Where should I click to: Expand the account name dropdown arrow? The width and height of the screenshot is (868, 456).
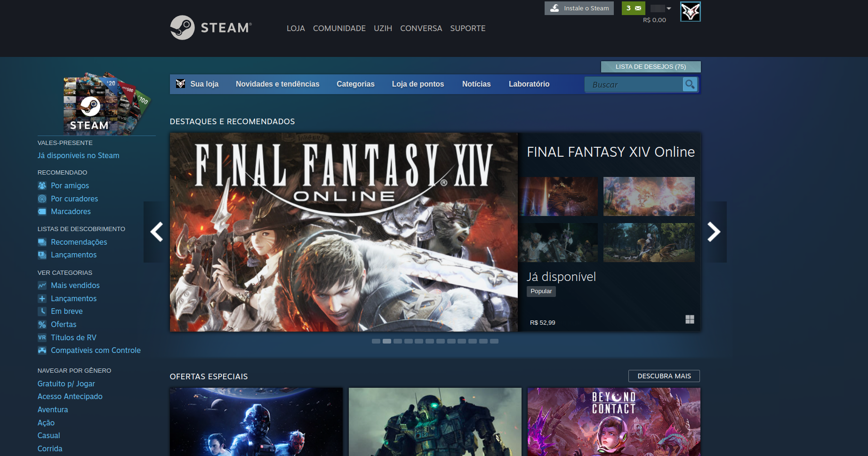click(669, 8)
